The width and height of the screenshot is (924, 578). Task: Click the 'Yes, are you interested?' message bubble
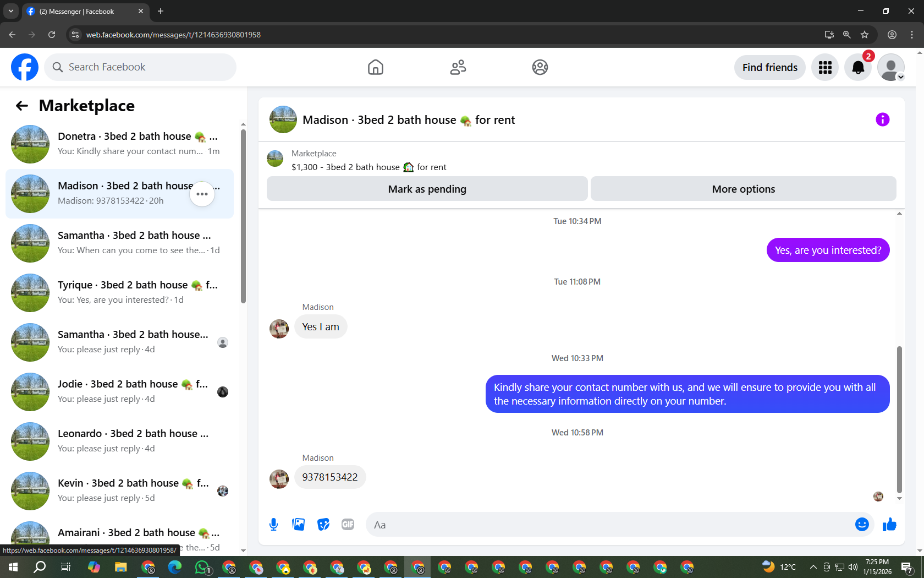coord(828,250)
